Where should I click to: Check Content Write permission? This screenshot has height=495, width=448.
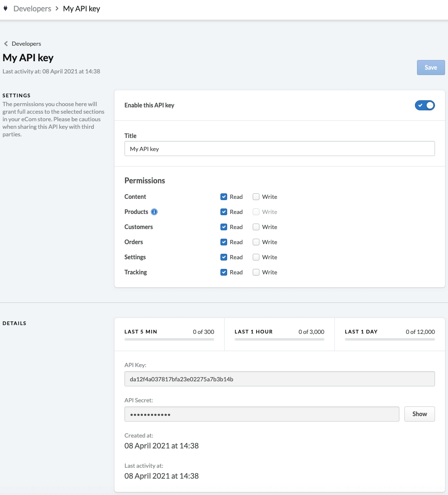(256, 197)
